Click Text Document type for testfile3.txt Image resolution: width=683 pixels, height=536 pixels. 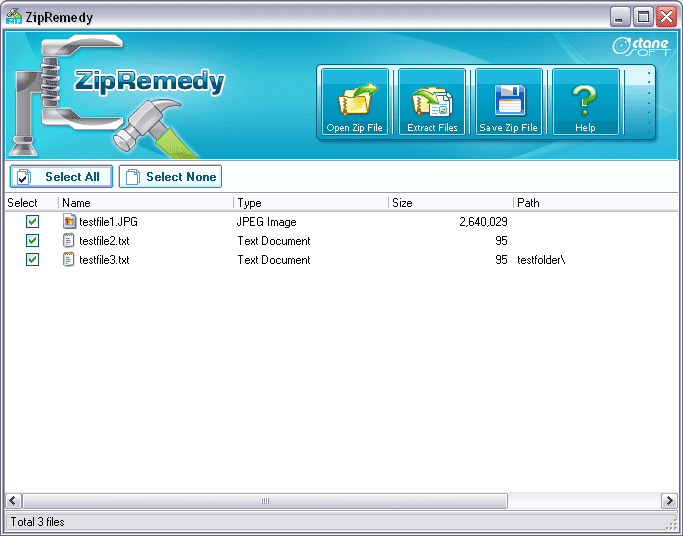coord(274,260)
